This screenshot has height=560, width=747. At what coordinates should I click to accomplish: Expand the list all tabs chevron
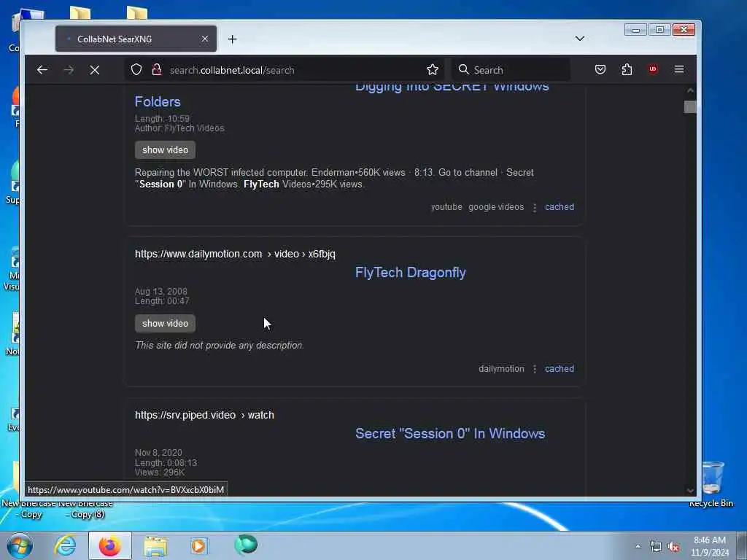pyautogui.click(x=579, y=39)
